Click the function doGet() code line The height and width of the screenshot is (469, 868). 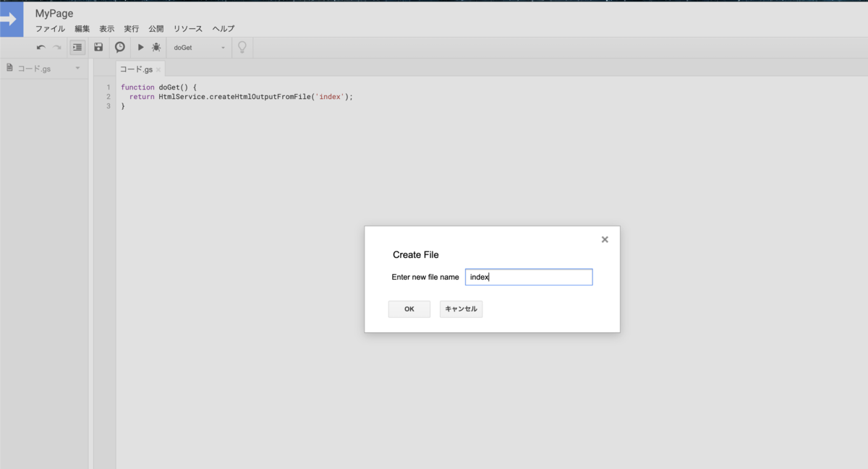coord(158,87)
